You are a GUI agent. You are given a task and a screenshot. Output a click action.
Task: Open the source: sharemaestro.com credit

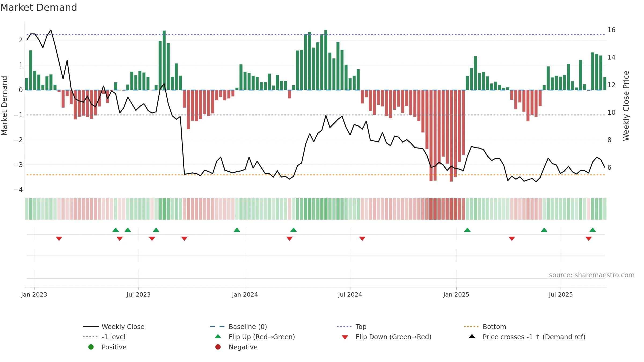[x=592, y=275]
